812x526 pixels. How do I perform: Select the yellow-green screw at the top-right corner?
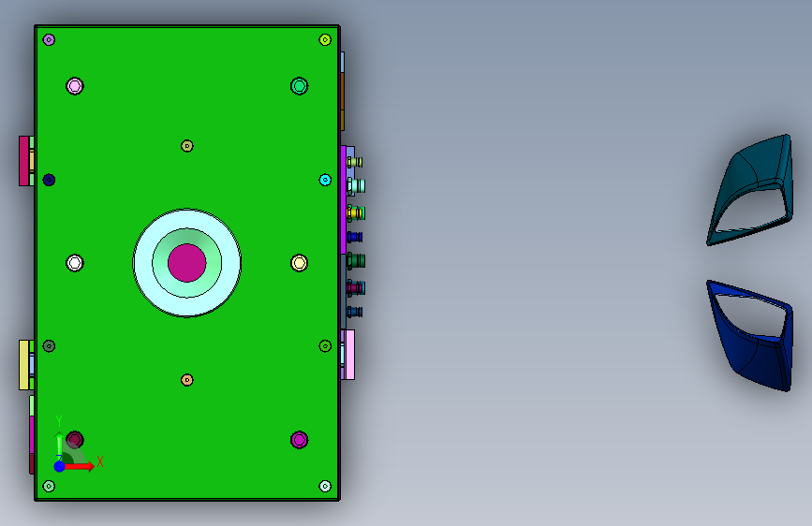(325, 40)
